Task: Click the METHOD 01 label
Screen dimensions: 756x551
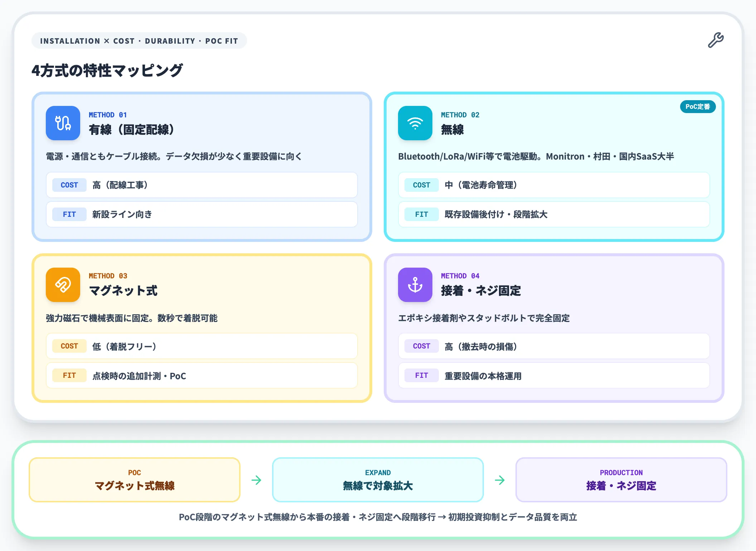Action: click(108, 115)
